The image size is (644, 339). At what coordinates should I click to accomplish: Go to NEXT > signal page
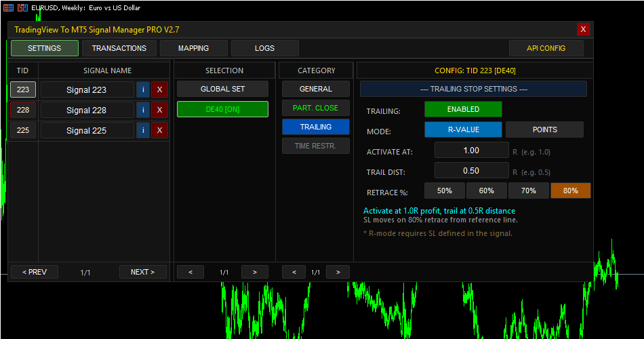pyautogui.click(x=143, y=272)
